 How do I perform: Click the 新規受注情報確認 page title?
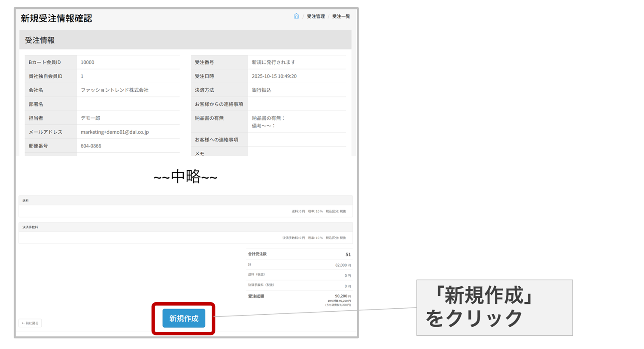[56, 18]
